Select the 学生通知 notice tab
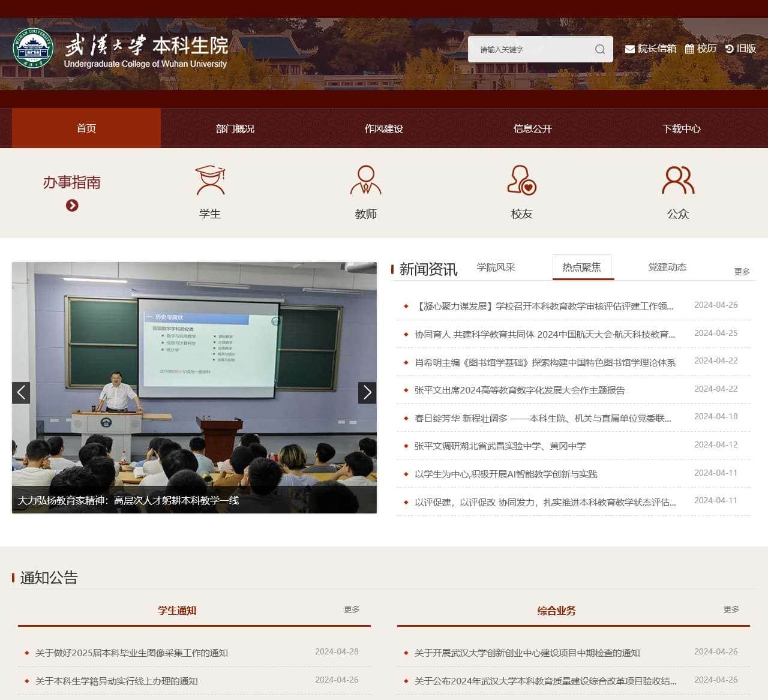The image size is (768, 700). (x=177, y=611)
